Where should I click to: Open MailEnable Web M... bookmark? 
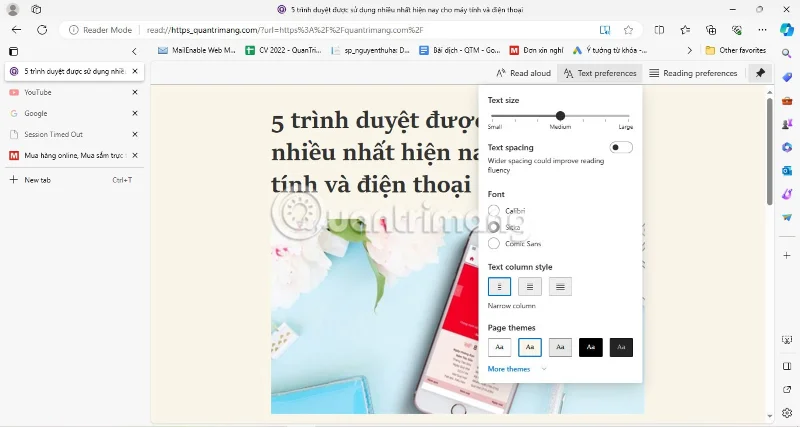(196, 50)
